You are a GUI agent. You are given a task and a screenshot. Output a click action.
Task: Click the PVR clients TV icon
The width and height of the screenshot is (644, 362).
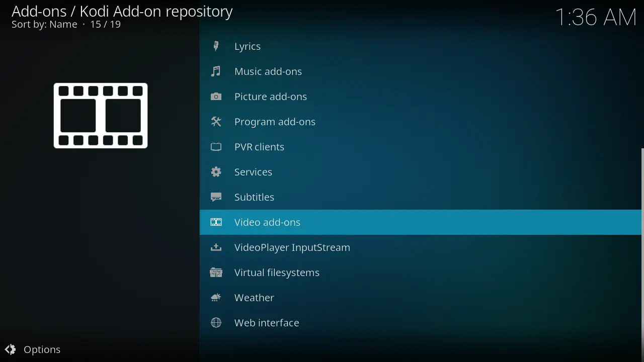pyautogui.click(x=216, y=147)
